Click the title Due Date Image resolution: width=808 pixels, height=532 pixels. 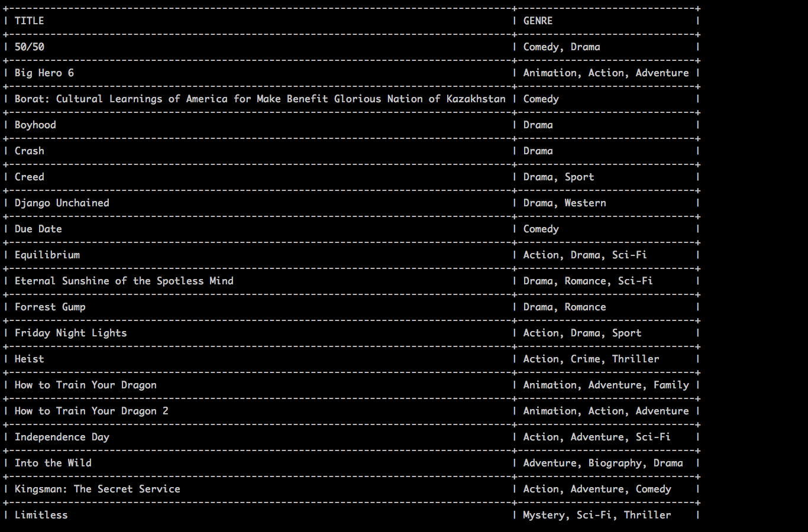tap(38, 229)
